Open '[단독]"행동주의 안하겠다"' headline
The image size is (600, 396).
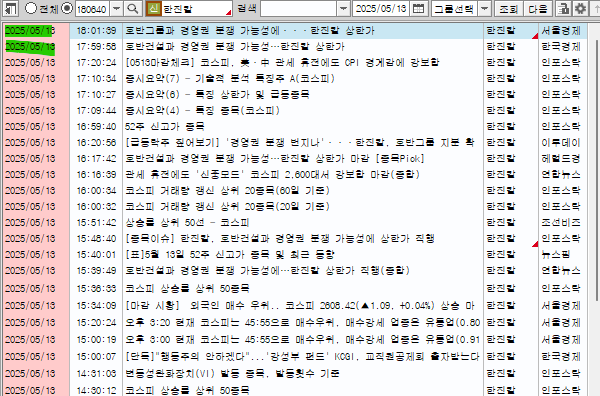tap(302, 357)
